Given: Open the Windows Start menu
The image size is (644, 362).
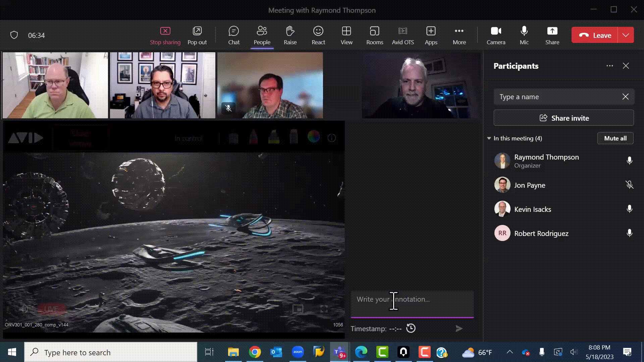Looking at the screenshot, I should coord(12,352).
